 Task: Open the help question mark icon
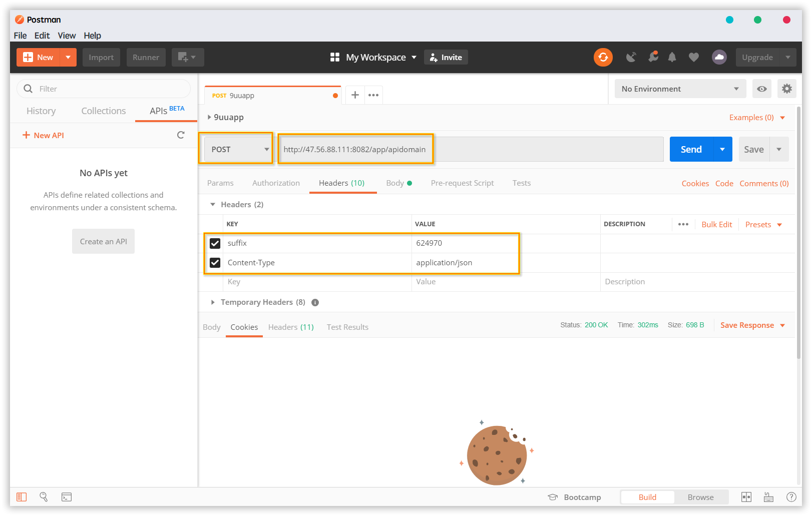click(791, 497)
